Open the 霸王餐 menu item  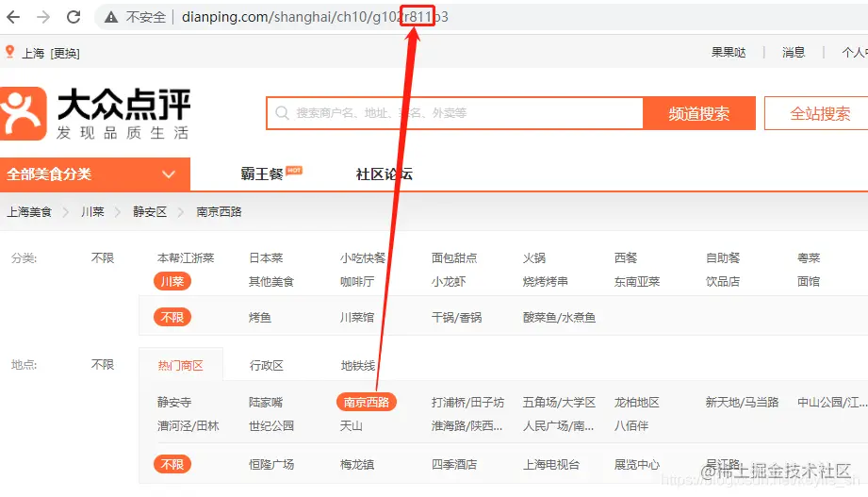262,174
